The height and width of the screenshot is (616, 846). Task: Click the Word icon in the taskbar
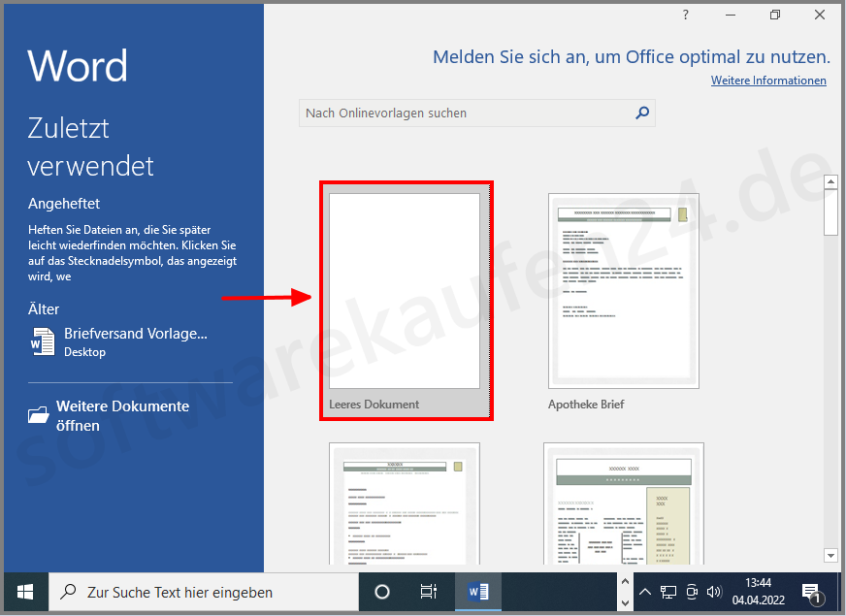click(477, 592)
